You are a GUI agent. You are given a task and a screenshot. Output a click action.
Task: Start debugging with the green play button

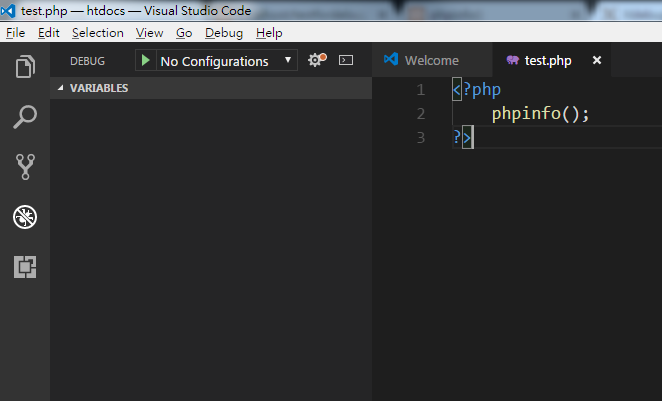point(146,60)
